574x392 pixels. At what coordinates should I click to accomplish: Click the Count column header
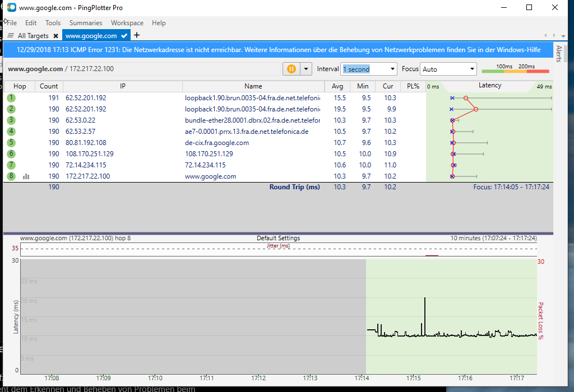[x=49, y=86]
